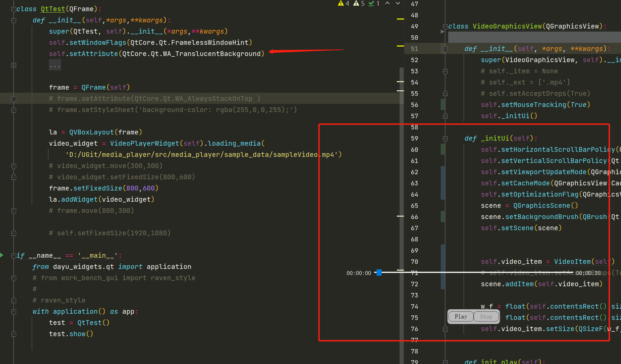
Task: Expand the collapsed '...' code placeholder
Action: pyautogui.click(x=55, y=65)
